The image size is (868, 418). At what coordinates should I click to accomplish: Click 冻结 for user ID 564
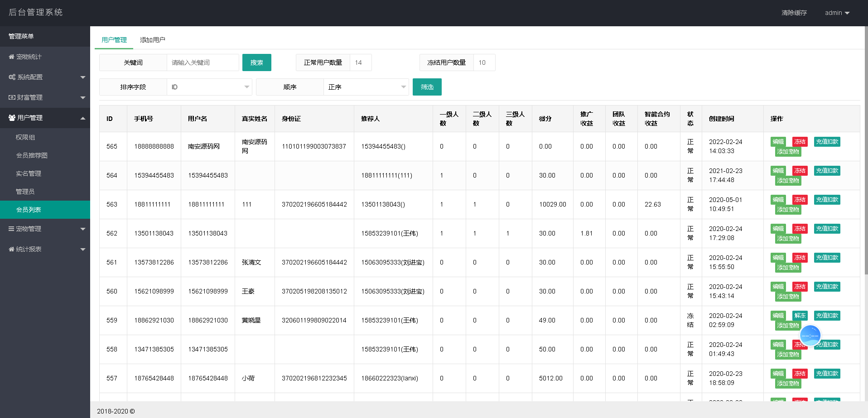tap(800, 171)
